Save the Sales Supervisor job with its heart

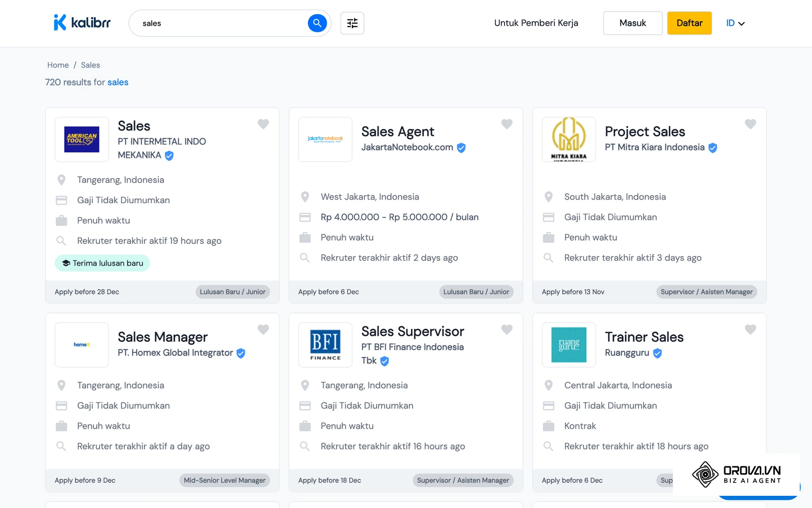pyautogui.click(x=506, y=329)
